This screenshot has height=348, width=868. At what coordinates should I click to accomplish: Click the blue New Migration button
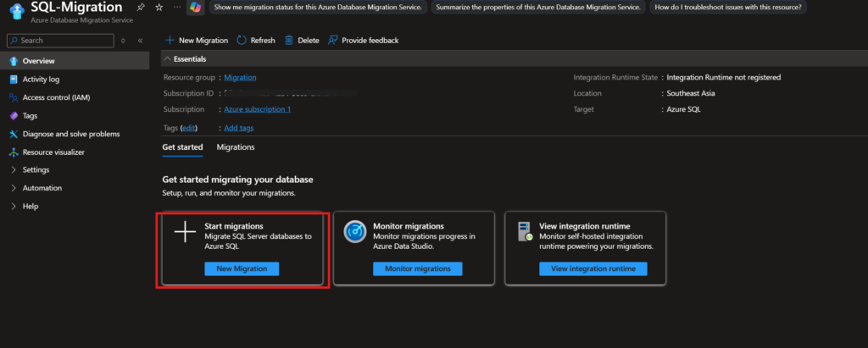click(x=242, y=268)
